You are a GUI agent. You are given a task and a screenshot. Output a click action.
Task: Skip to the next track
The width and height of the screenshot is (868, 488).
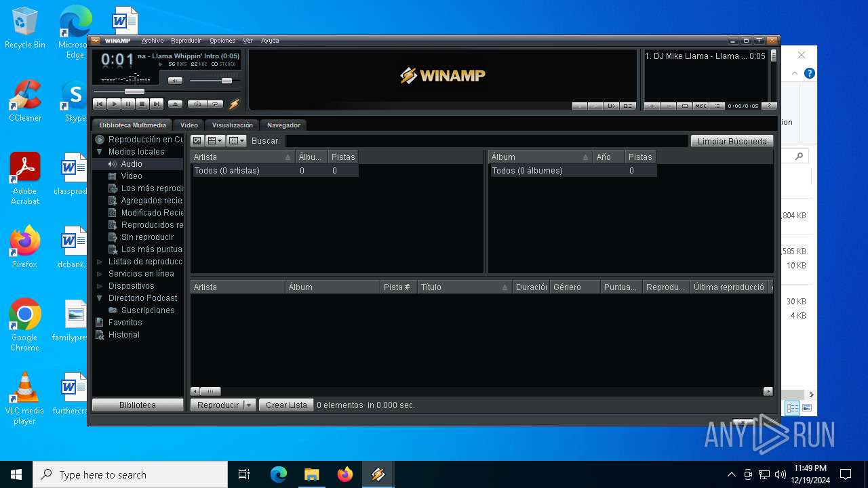coord(157,104)
